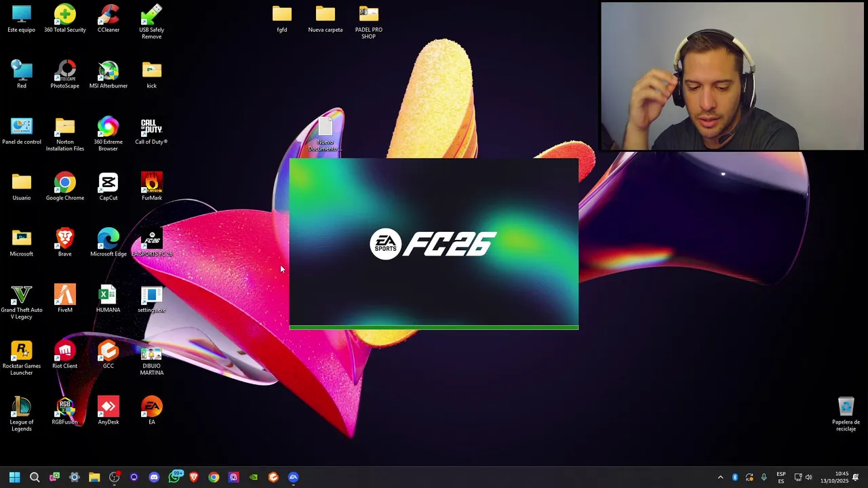The height and width of the screenshot is (488, 868).
Task: Select the League of Legends shortcut
Action: tap(22, 415)
